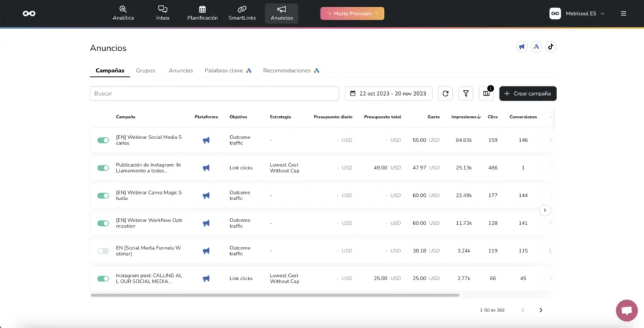Screen dimensions: 644x328
Task: Go to Planificación in top navigation
Action: 203,14
